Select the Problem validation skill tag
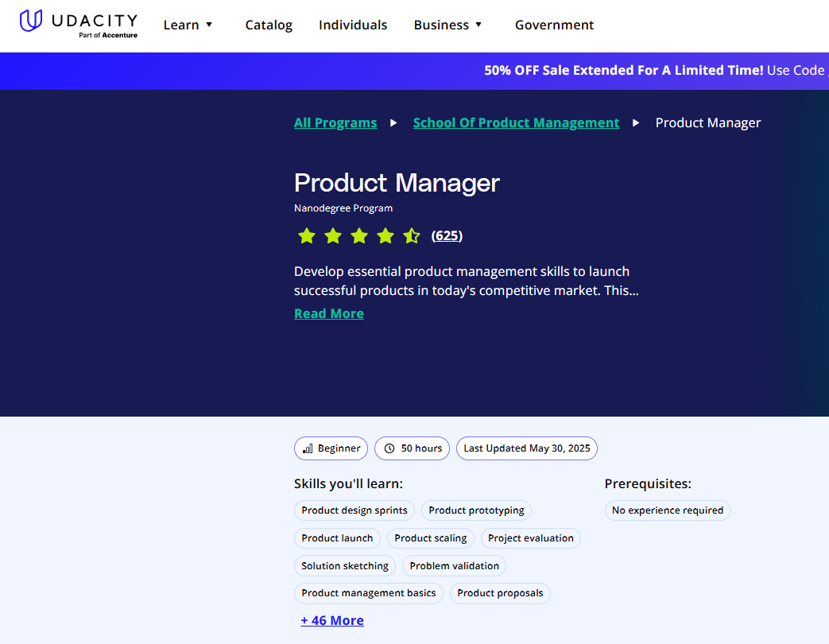 pos(454,566)
